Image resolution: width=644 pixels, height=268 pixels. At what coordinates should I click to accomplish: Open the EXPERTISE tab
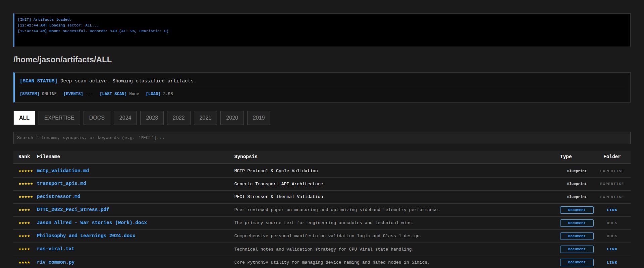click(x=59, y=118)
